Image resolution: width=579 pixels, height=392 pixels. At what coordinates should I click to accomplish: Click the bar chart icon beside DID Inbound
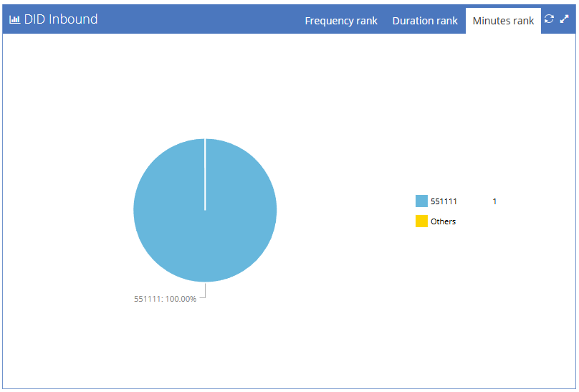coord(14,19)
